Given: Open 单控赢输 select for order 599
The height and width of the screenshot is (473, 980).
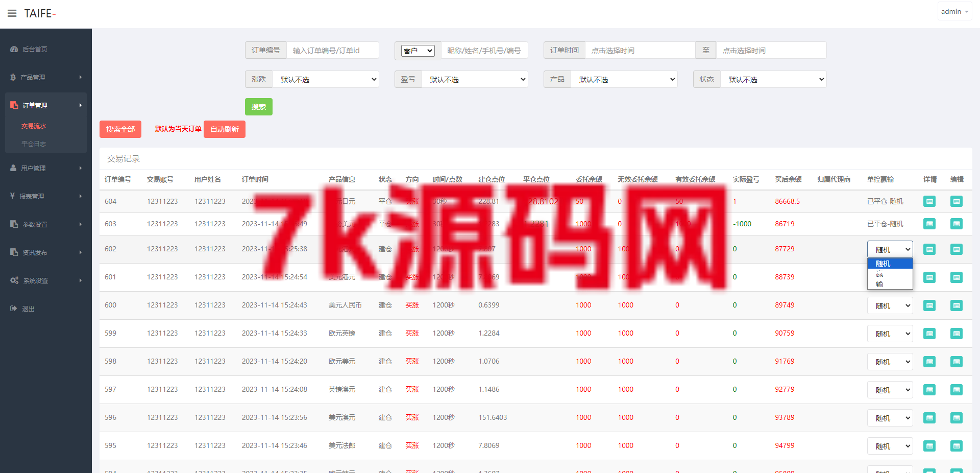Looking at the screenshot, I should pyautogui.click(x=890, y=334).
